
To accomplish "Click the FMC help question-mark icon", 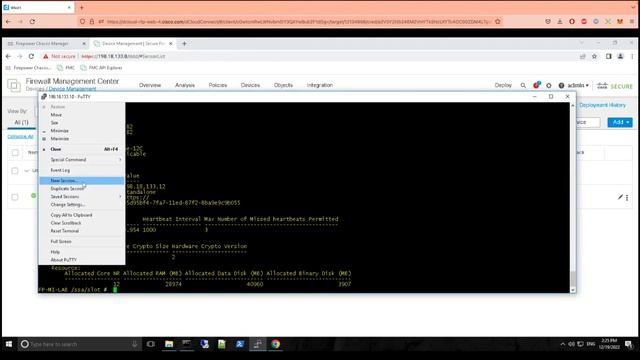I will (561, 86).
